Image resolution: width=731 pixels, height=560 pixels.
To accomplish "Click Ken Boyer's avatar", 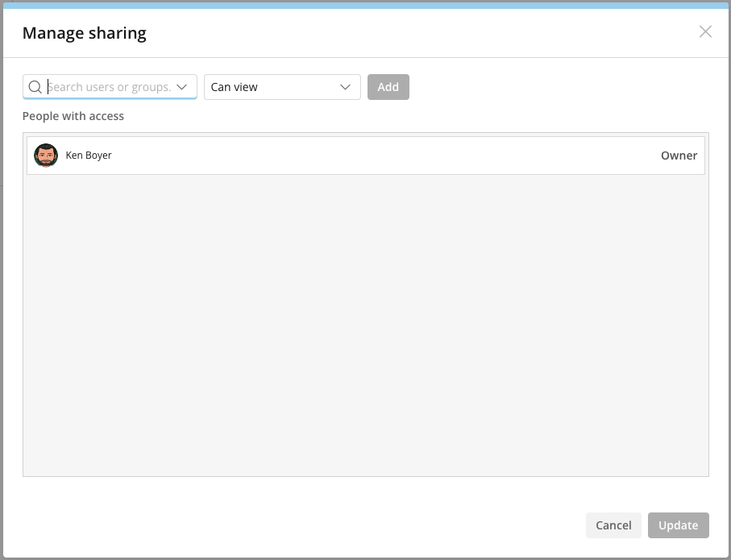I will [x=46, y=156].
